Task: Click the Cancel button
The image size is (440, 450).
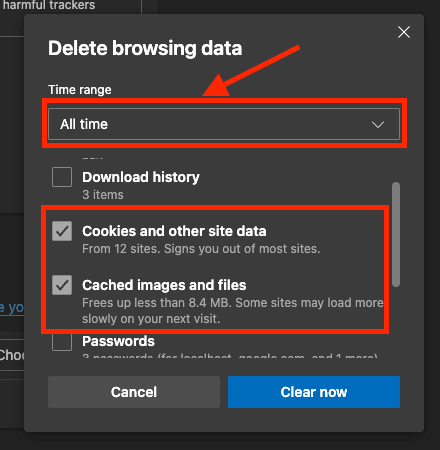Action: [x=134, y=392]
